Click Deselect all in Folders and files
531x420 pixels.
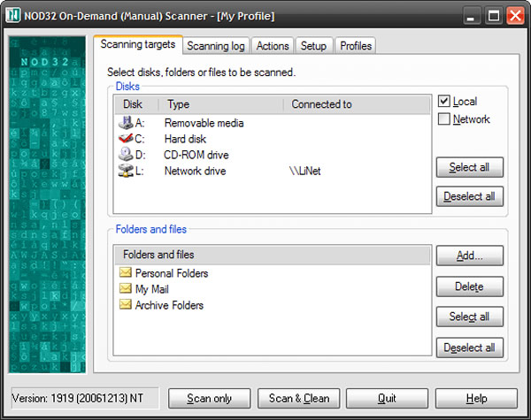click(x=469, y=347)
